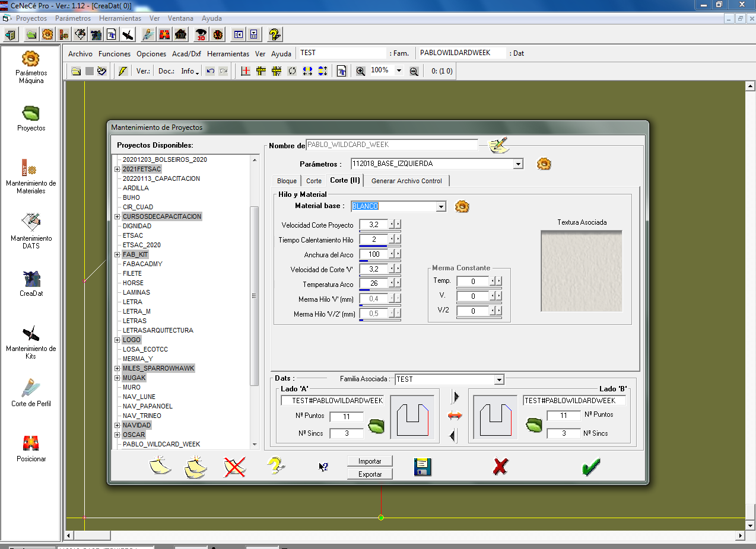Screen dimensions: 756x549
Task: Switch to the Bloque tab
Action: pyautogui.click(x=287, y=181)
